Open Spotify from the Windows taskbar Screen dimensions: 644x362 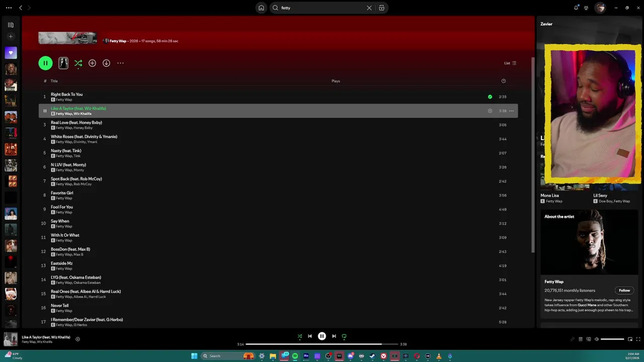[295, 356]
